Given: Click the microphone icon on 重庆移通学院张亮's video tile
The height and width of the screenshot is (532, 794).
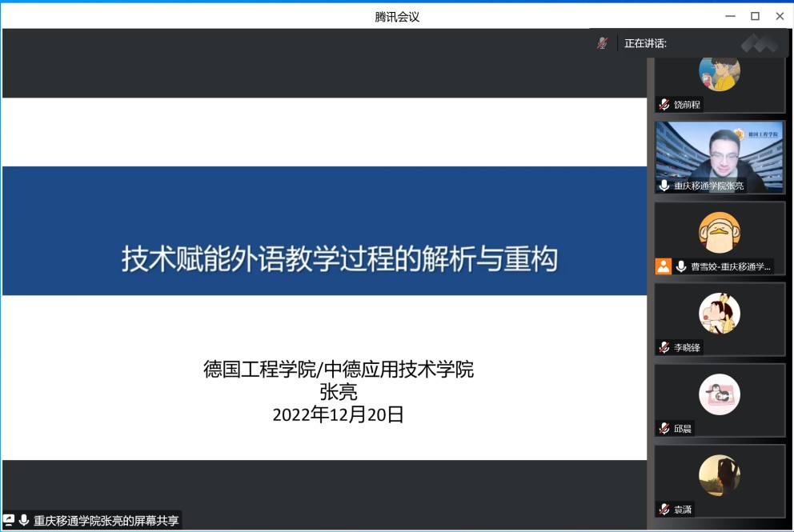Looking at the screenshot, I should (664, 186).
